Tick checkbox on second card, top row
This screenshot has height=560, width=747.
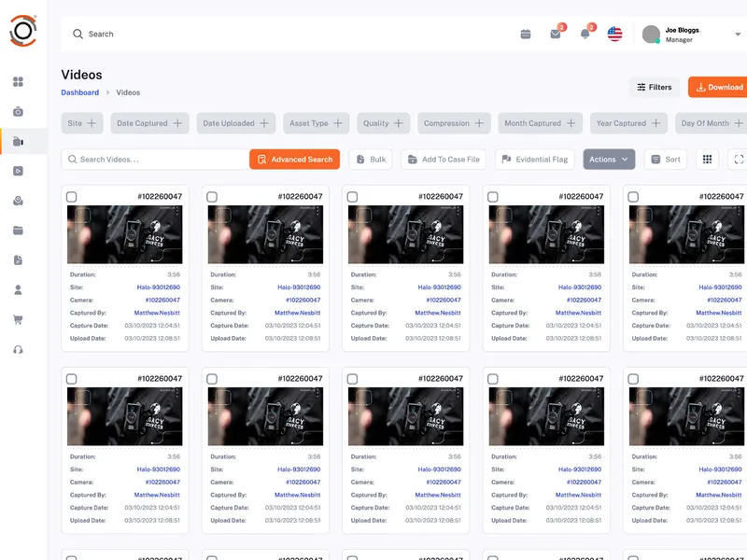212,197
